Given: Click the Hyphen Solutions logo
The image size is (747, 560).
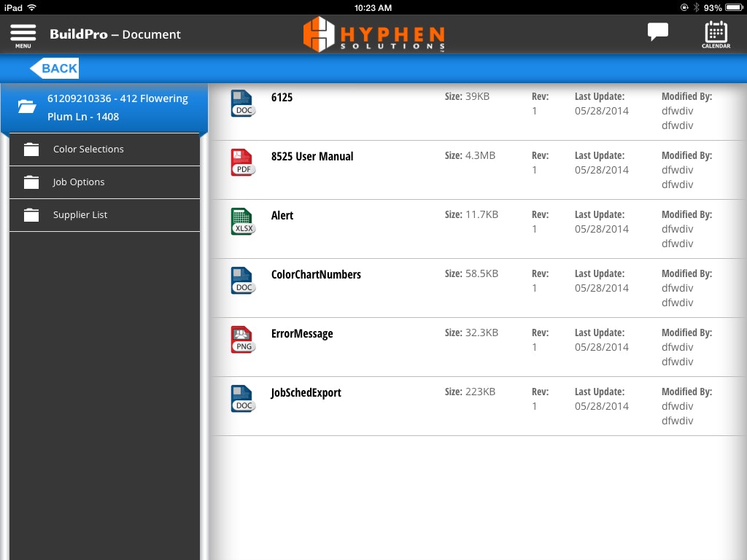Looking at the screenshot, I should point(373,34).
